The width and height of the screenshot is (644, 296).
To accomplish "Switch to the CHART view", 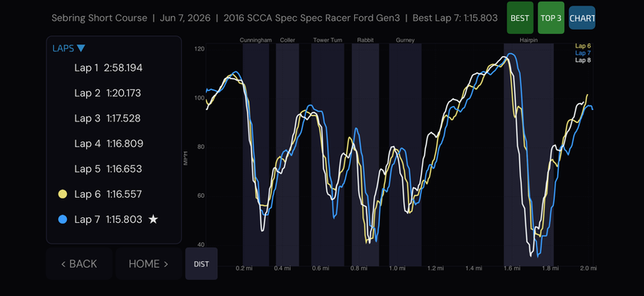I will [x=582, y=18].
